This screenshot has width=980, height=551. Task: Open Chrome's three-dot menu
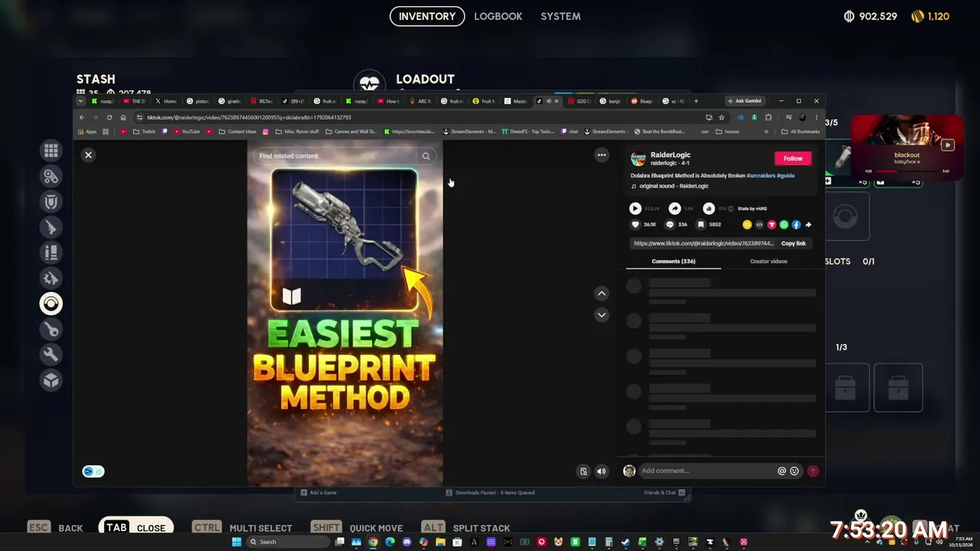click(816, 117)
